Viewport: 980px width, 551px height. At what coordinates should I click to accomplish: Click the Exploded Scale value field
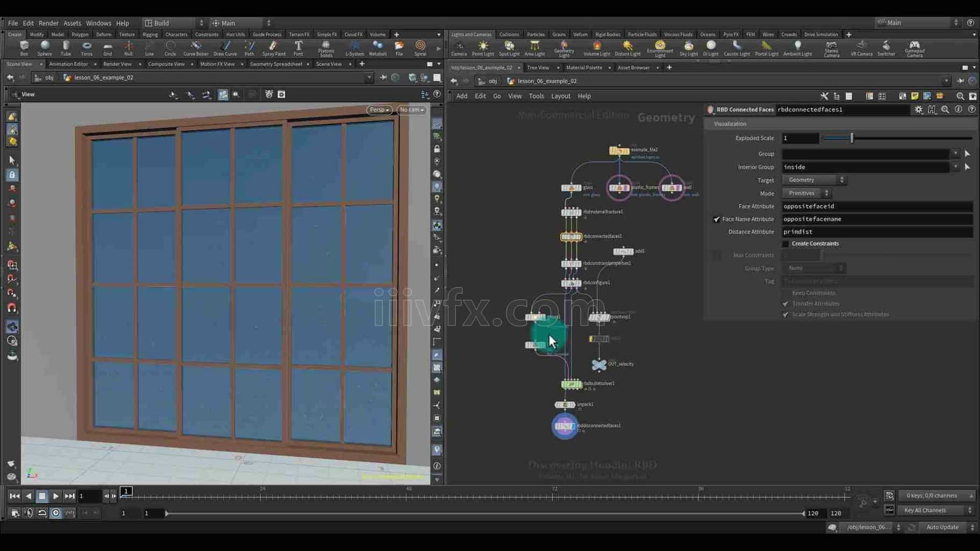[x=800, y=138]
